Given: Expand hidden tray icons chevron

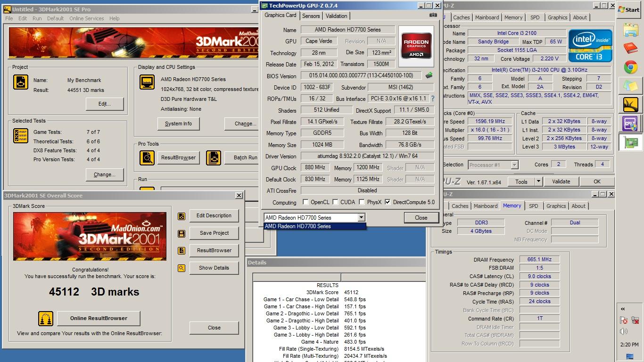Looking at the screenshot, I should [623, 309].
